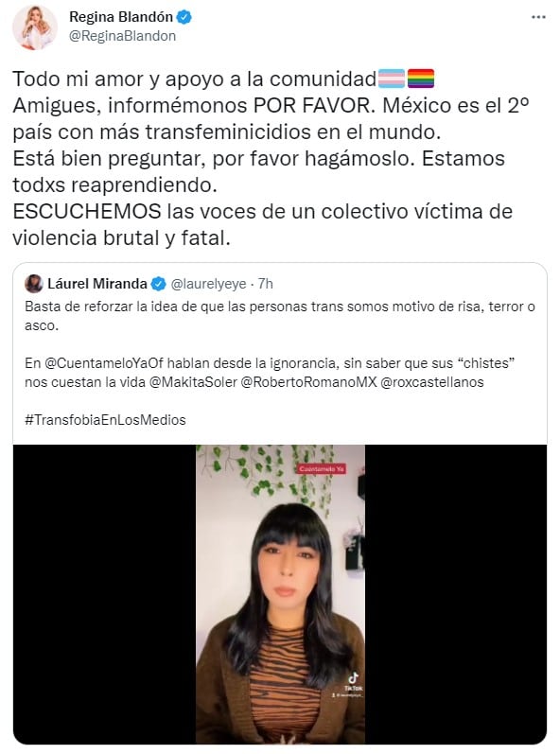Click Láurel Miranda's verified badge

tap(158, 284)
